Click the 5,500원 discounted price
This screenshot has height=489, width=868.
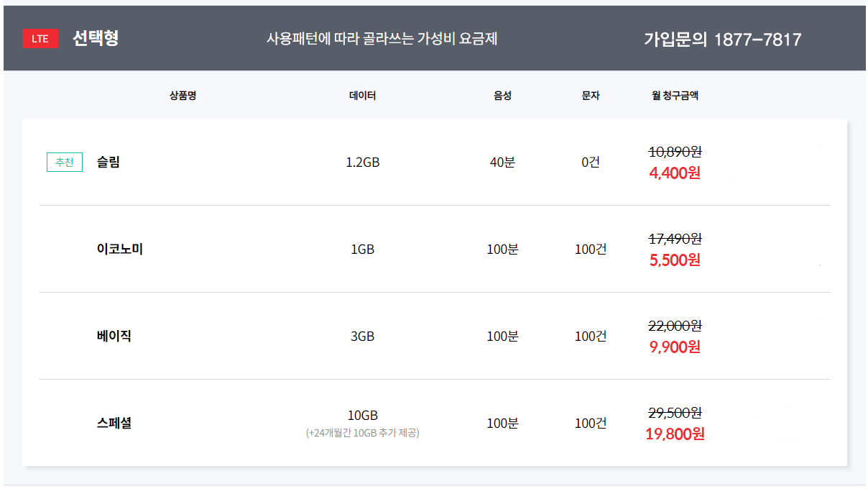pos(675,260)
